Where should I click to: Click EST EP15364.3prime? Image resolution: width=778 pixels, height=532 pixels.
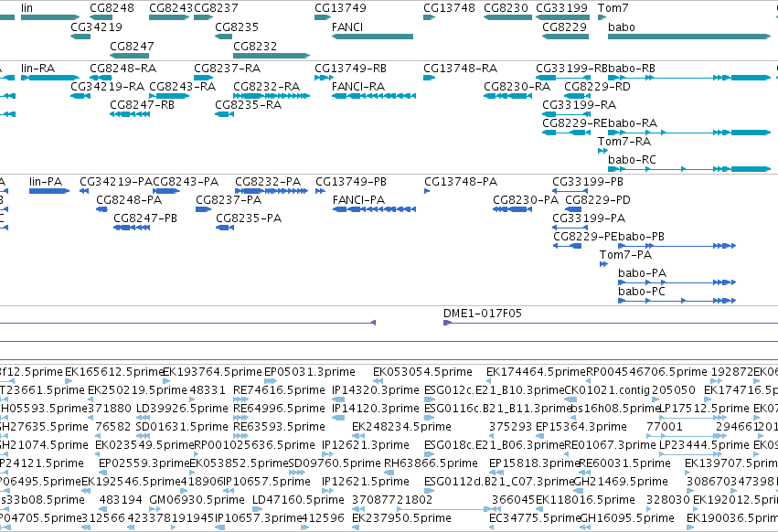coord(581,427)
